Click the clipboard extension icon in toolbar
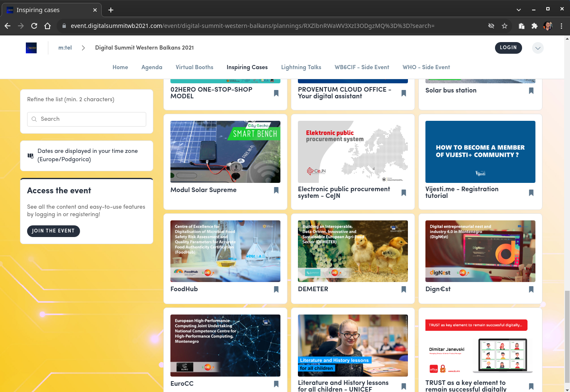This screenshot has height=392, width=570. [521, 26]
